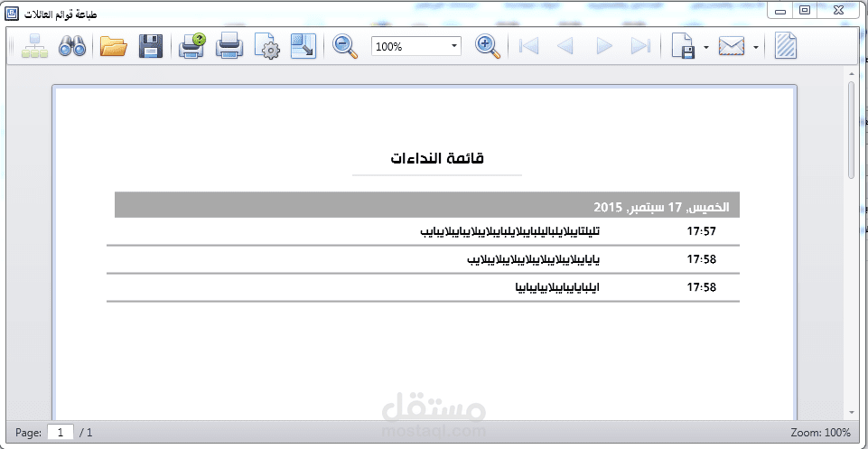The image size is (868, 449).
Task: Click the watermark page icon
Action: click(x=786, y=46)
